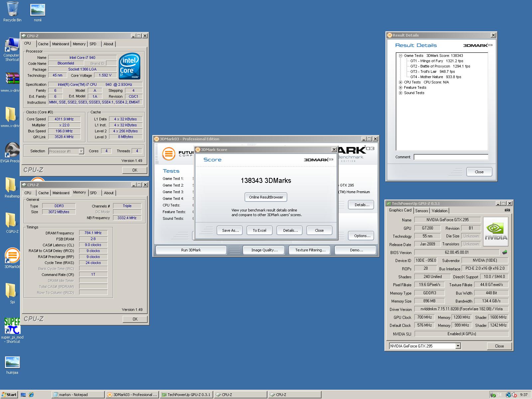532x399 pixels.
Task: Click Close in the Result Details window
Action: [x=479, y=172]
